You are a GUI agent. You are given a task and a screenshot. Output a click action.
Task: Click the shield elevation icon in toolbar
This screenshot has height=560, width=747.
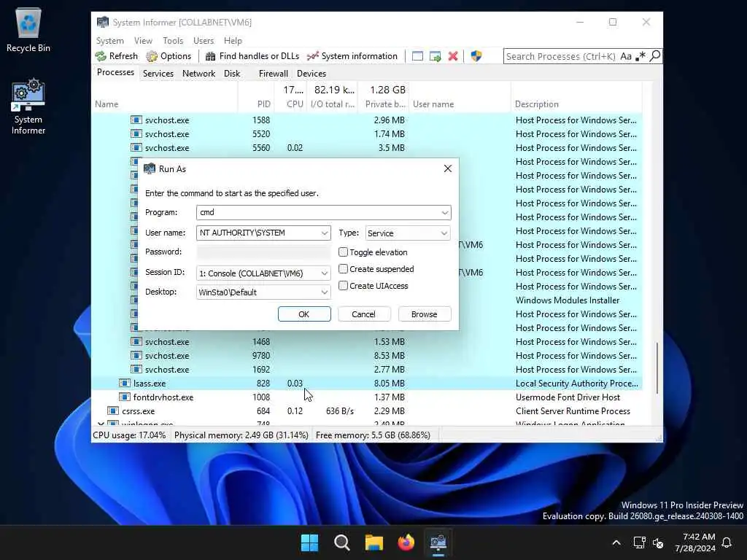click(476, 56)
